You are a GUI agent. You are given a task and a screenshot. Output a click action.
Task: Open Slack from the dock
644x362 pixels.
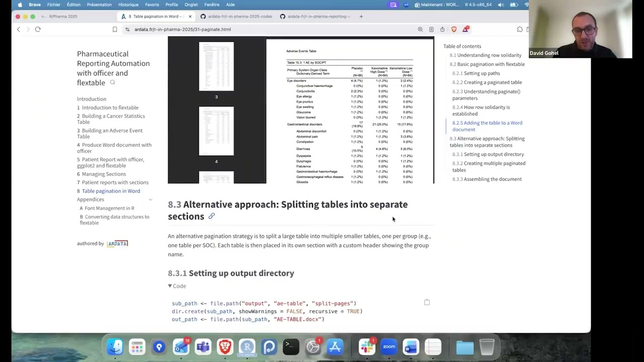click(367, 347)
